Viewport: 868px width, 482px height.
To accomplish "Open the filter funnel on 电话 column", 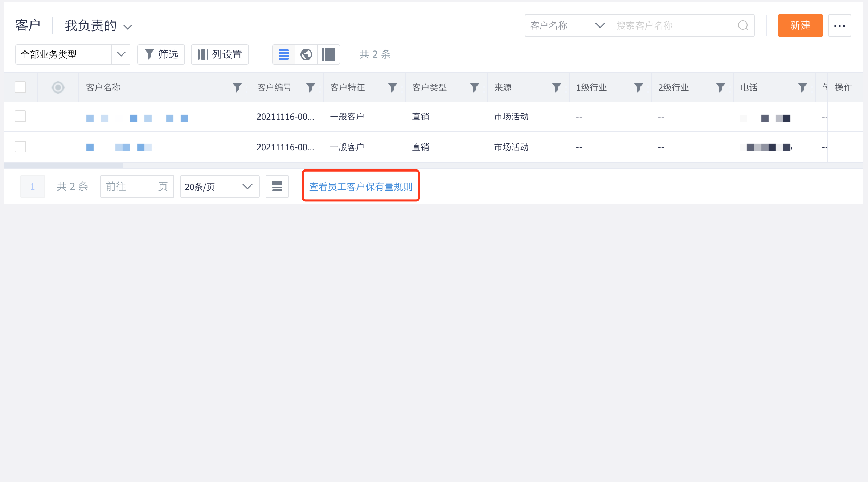I will [802, 87].
